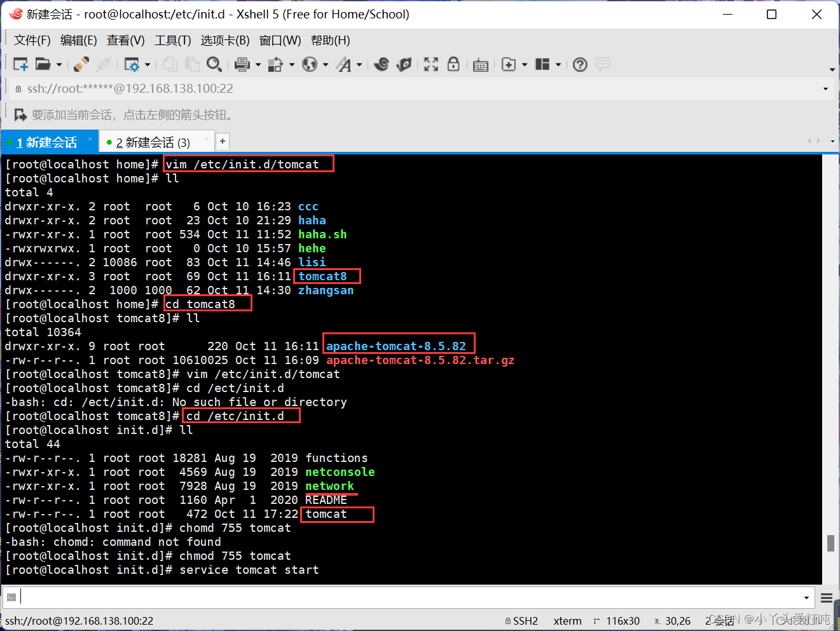This screenshot has height=631, width=840.
Task: Click 'xterm' in the status bar
Action: [x=567, y=621]
